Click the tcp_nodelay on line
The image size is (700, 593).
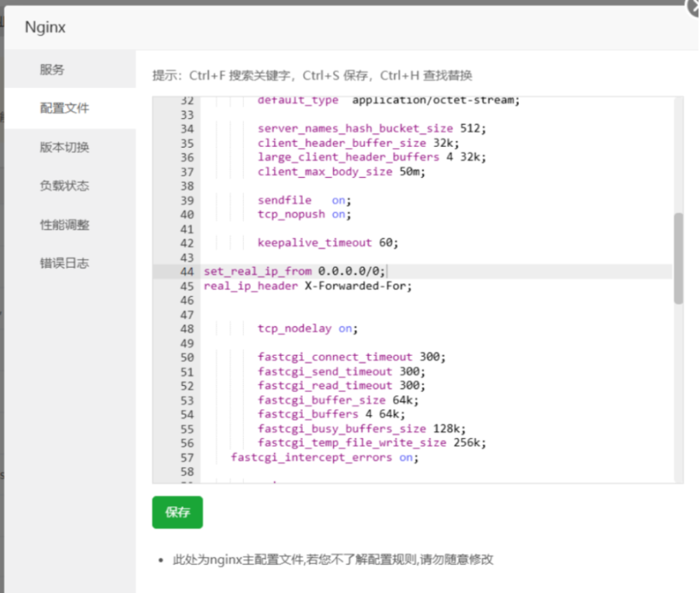click(305, 329)
